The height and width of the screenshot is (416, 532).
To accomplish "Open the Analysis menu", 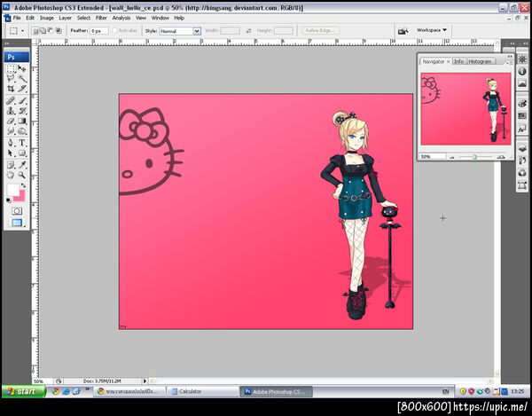I will coord(121,18).
